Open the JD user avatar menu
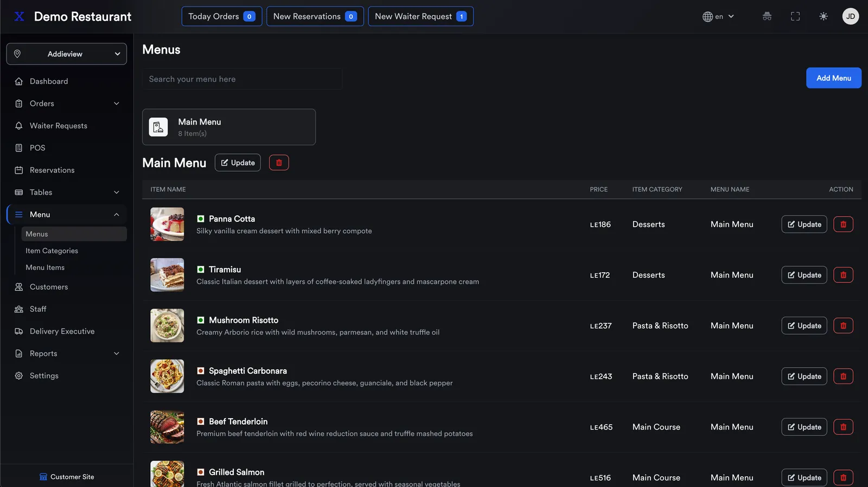Image resolution: width=868 pixels, height=487 pixels. [851, 16]
